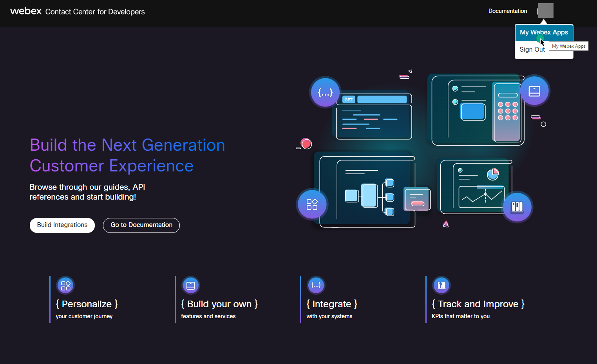Click the red record dot in the illustration

pyautogui.click(x=305, y=144)
